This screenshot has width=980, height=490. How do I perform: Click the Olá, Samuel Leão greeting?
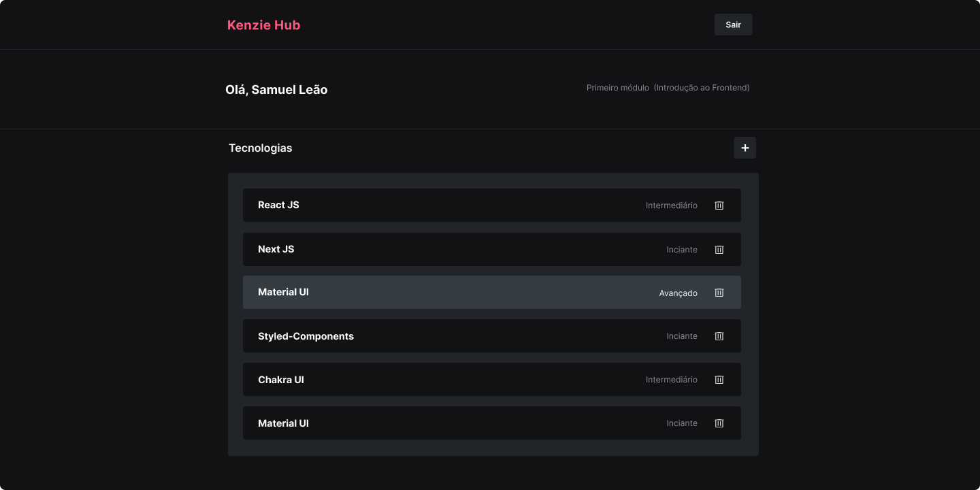pyautogui.click(x=276, y=90)
